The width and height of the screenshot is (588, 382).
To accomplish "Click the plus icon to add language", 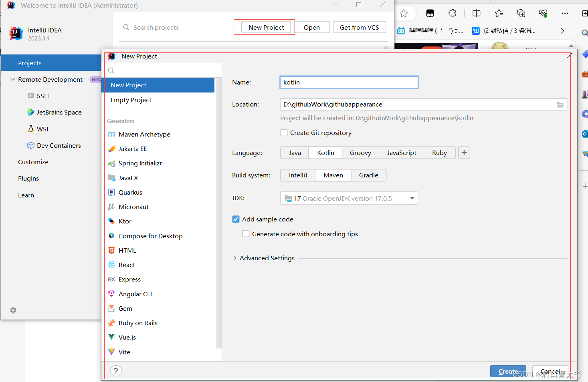I will [x=464, y=153].
